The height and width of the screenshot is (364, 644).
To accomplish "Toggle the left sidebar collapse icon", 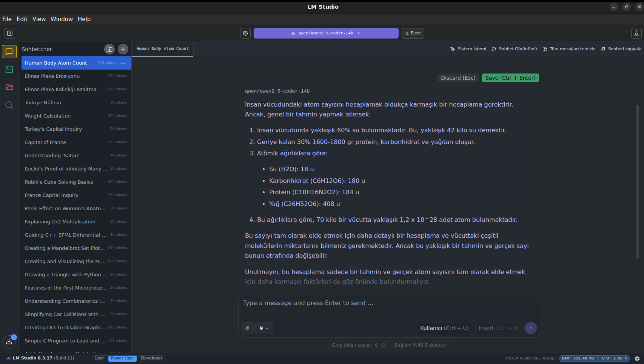I will tap(10, 33).
